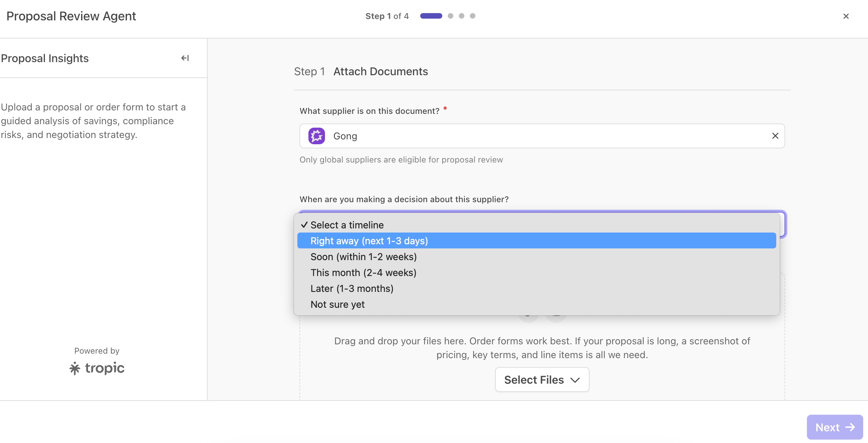Screen dimensions: 868x443
Task: Select the 'Not sure yet' option
Action: click(337, 304)
